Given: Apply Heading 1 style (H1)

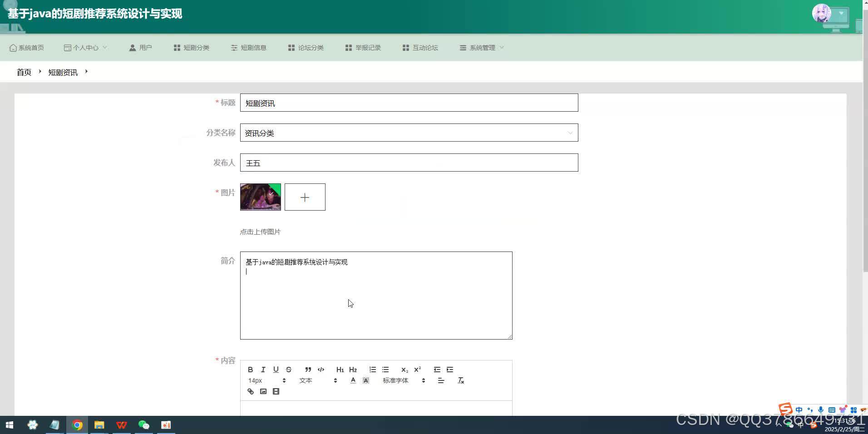Looking at the screenshot, I should [x=340, y=370].
